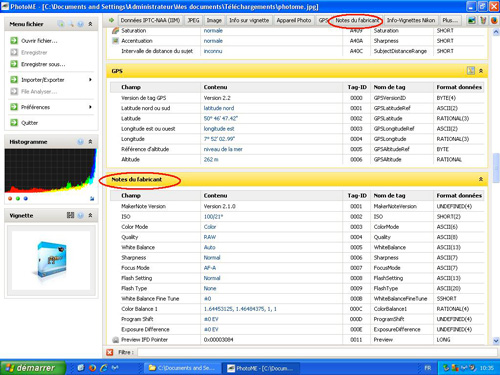This screenshot has width=500, height=375.
Task: Open the GPS map icon in GPS section header
Action: [471, 71]
